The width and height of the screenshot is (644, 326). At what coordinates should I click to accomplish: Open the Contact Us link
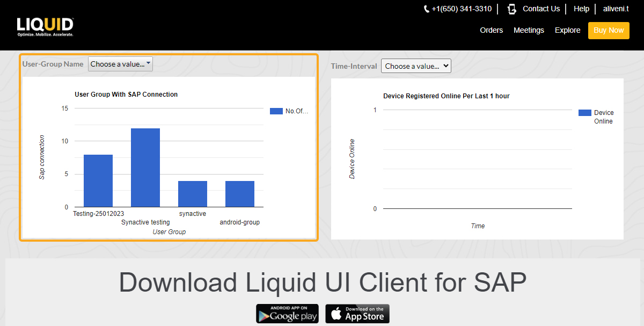click(x=541, y=9)
